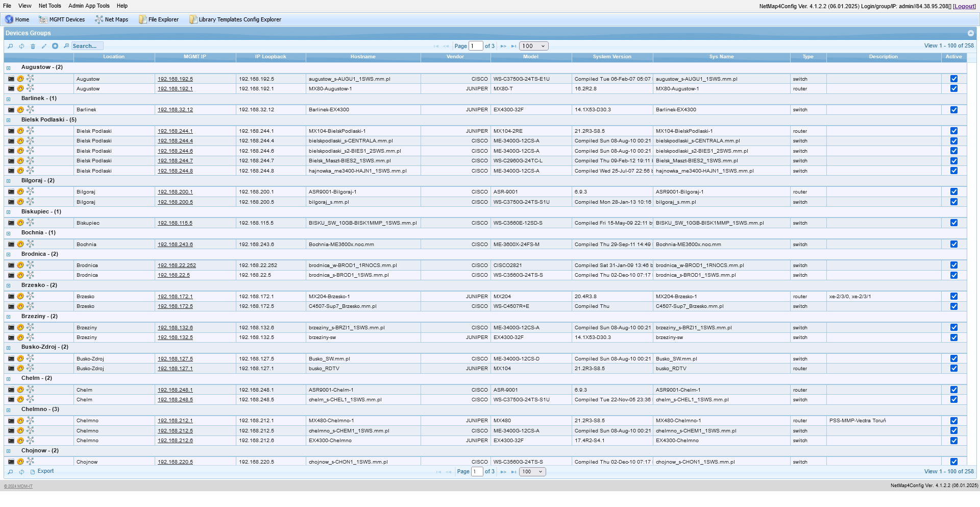Viewport: 980px width, 507px height.
Task: Click the blue plus add-device icon
Action: tap(55, 46)
